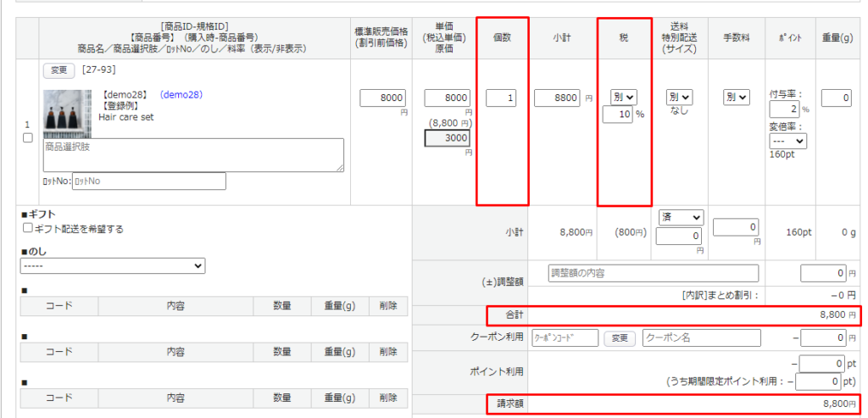
Task: Open the shipping status dropdown showing 済
Action: click(x=681, y=217)
